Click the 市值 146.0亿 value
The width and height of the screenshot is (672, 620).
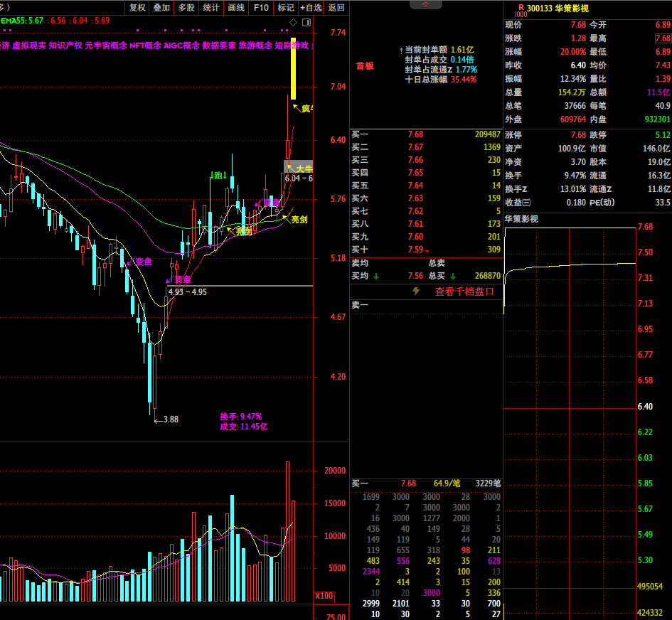click(x=656, y=149)
